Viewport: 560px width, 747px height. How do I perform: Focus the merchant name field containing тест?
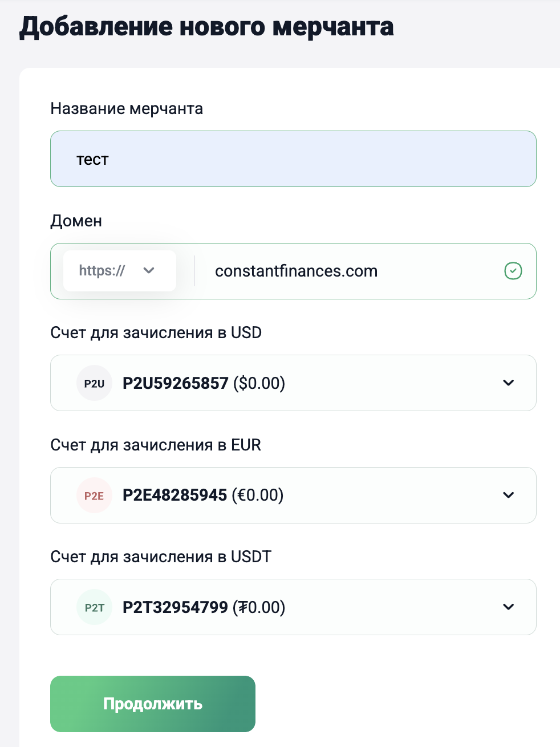(x=293, y=159)
